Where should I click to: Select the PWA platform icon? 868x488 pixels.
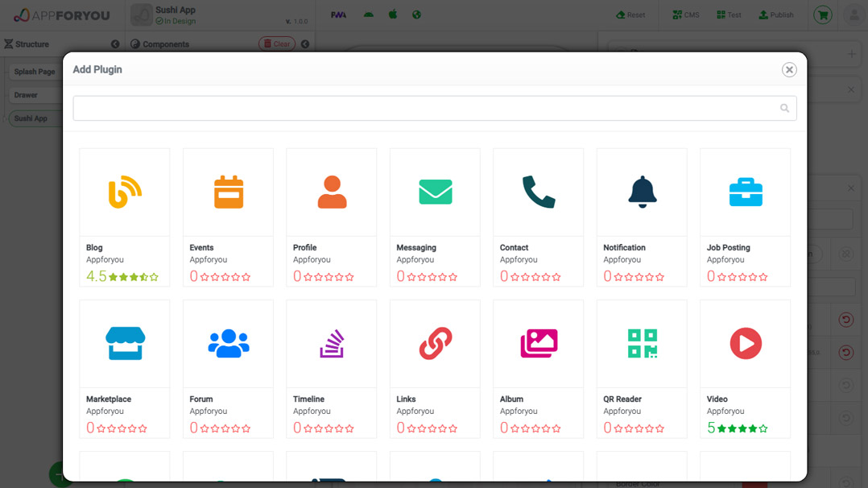338,15
